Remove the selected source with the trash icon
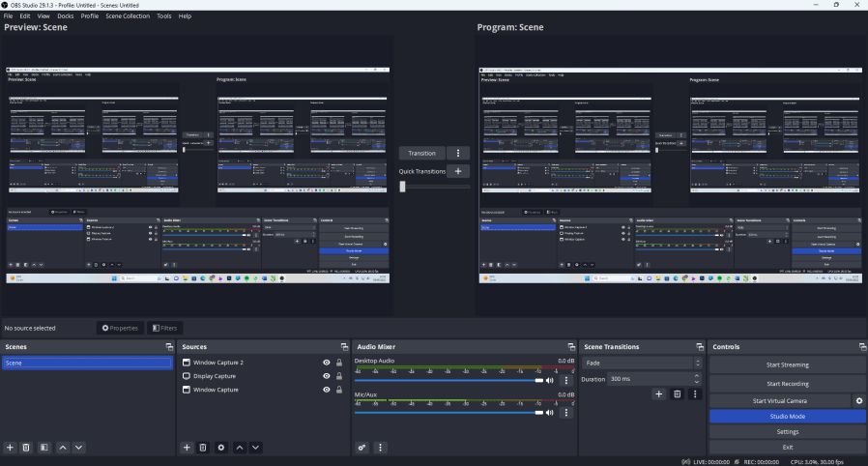 click(x=203, y=448)
